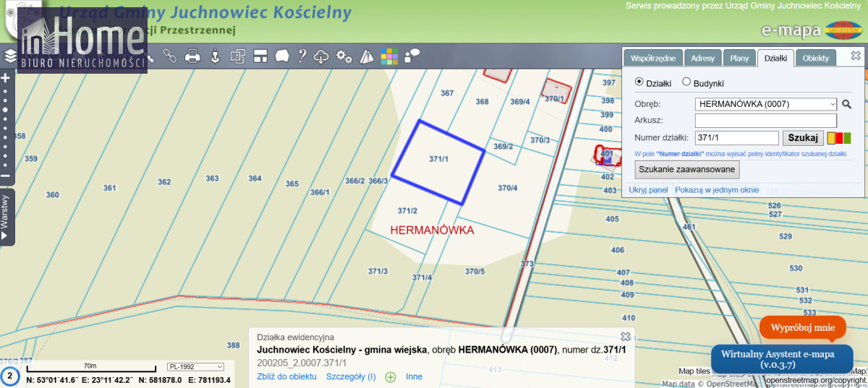The width and height of the screenshot is (868, 388).
Task: Open the help question mark icon
Action: [x=302, y=56]
